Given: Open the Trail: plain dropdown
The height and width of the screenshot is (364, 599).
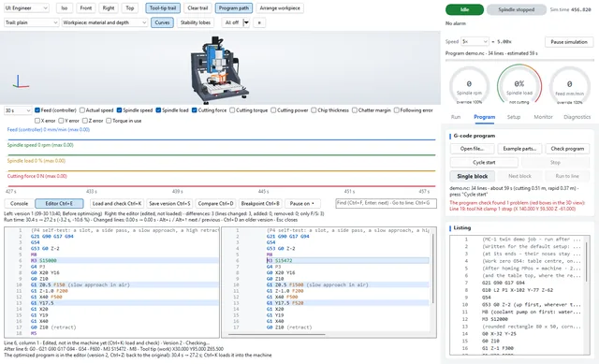Looking at the screenshot, I should pyautogui.click(x=31, y=22).
